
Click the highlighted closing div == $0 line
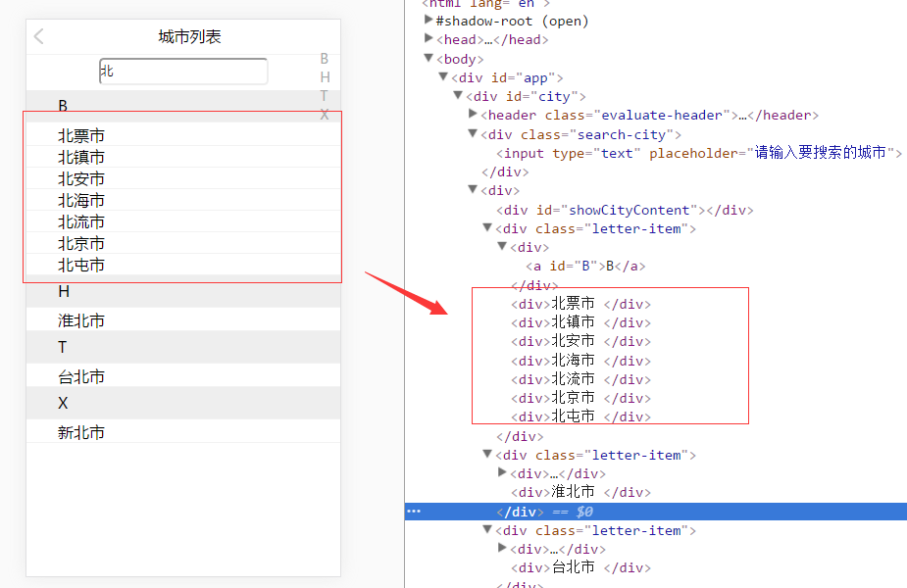coord(656,512)
